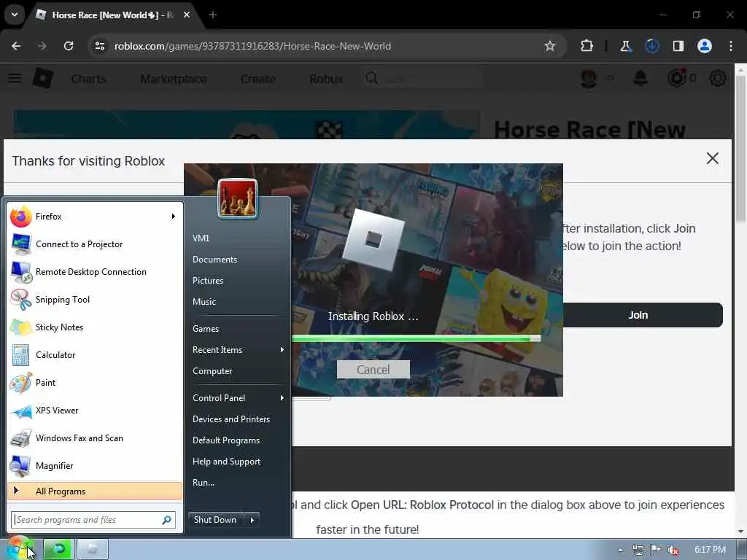Viewport: 747px width, 560px height.
Task: Open the Shut Down options arrow
Action: pyautogui.click(x=252, y=520)
